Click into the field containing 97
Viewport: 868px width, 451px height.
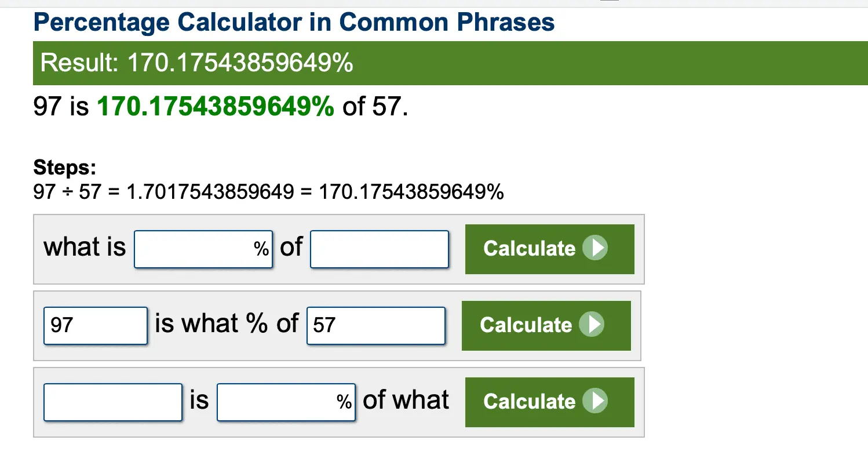tap(96, 325)
